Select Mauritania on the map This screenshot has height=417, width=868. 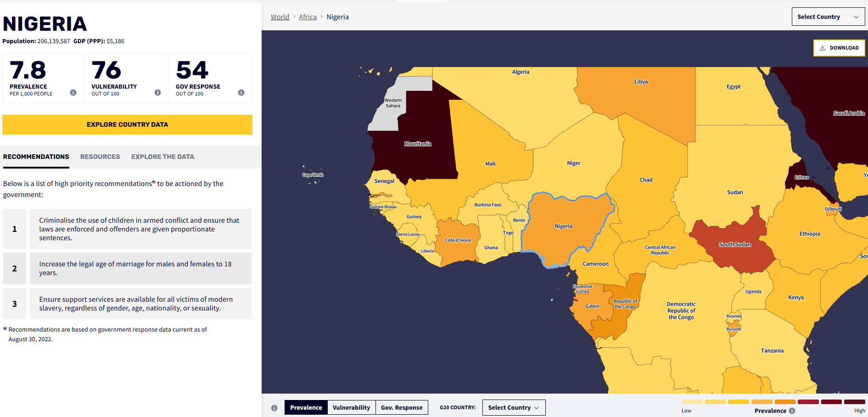pos(418,144)
